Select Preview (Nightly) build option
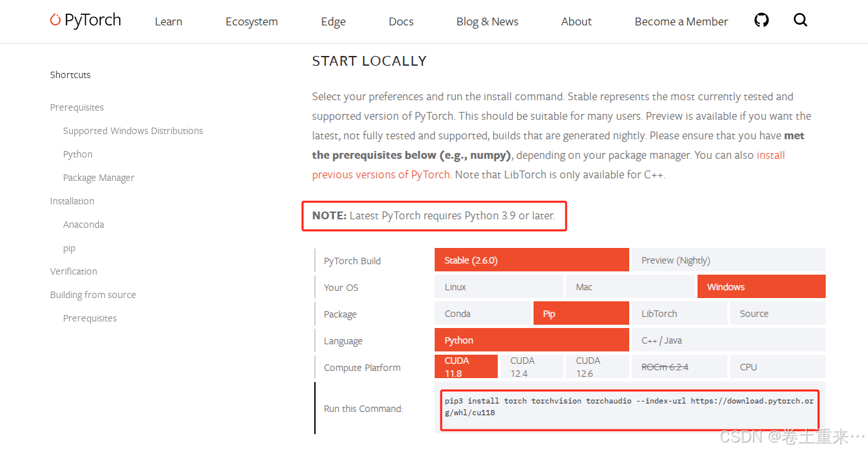Image resolution: width=868 pixels, height=451 pixels. [729, 260]
